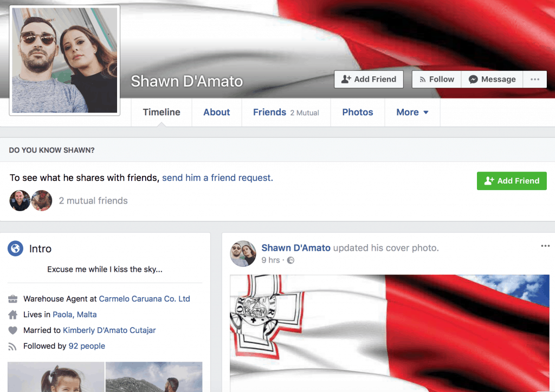
Task: Click the 'send him a friend request' link
Action: click(217, 178)
